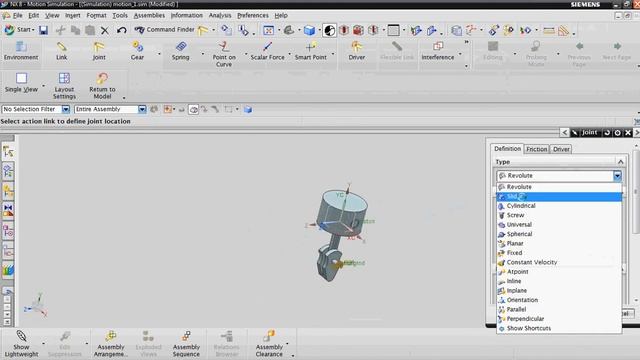Select Cylindrical joint type
Viewport: 640px width, 360px height.
point(559,206)
